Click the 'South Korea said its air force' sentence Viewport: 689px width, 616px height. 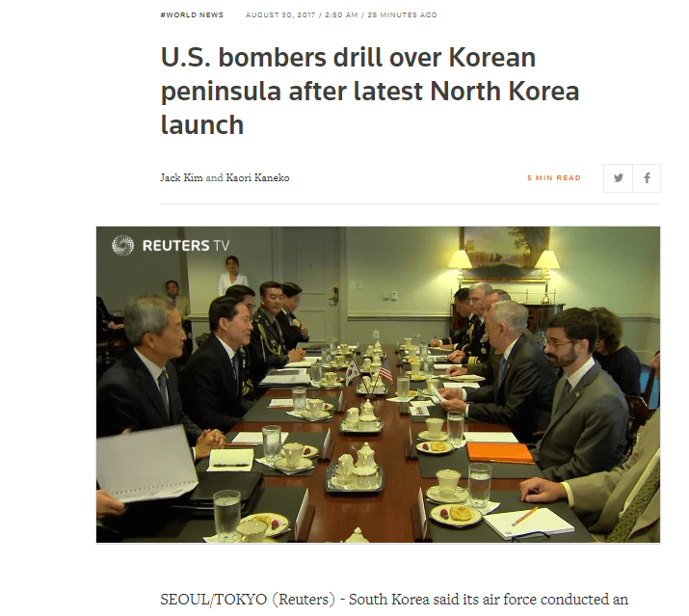click(x=489, y=600)
